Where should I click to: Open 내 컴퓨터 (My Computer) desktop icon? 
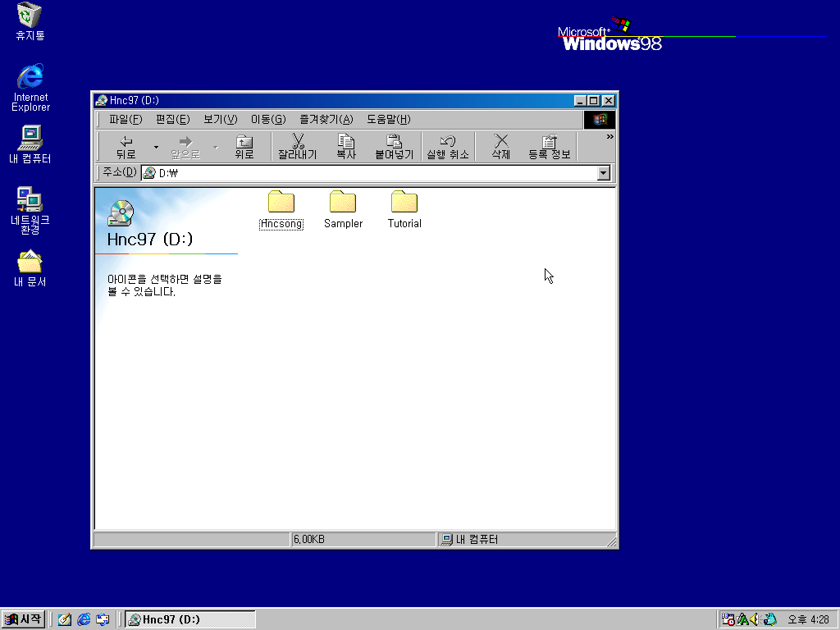point(30,144)
